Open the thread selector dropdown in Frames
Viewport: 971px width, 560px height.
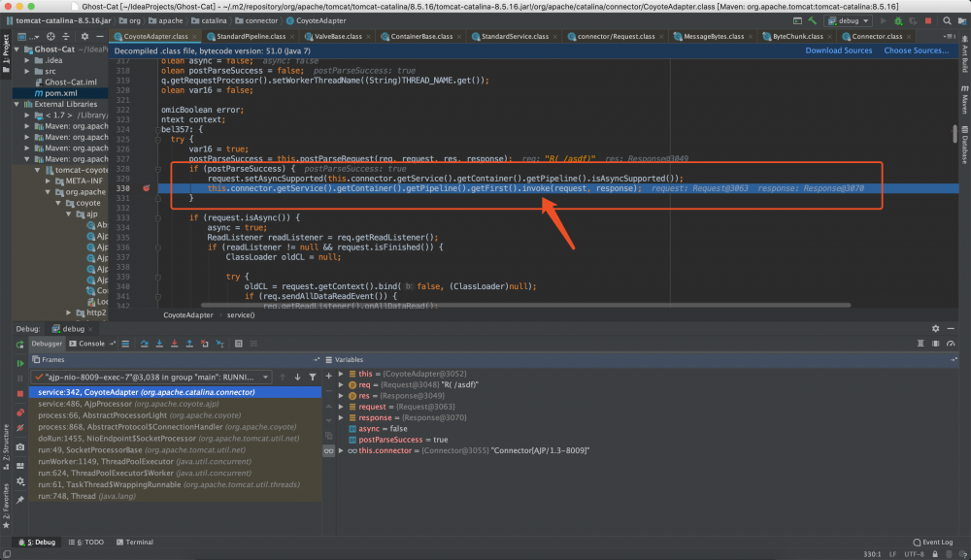coord(265,377)
